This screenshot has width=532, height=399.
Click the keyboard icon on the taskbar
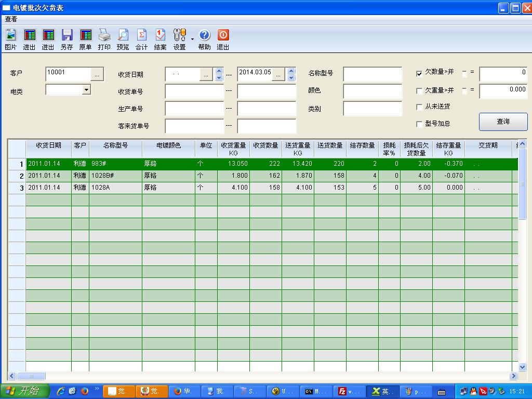(442, 392)
